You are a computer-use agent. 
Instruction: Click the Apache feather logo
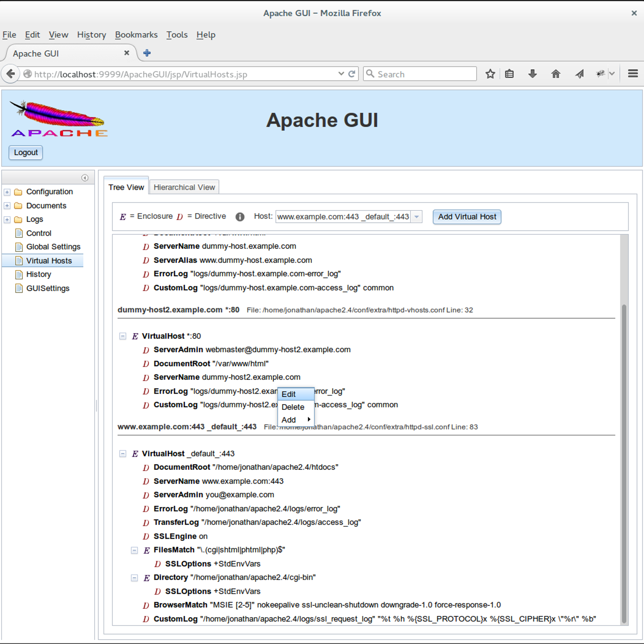coord(59,119)
